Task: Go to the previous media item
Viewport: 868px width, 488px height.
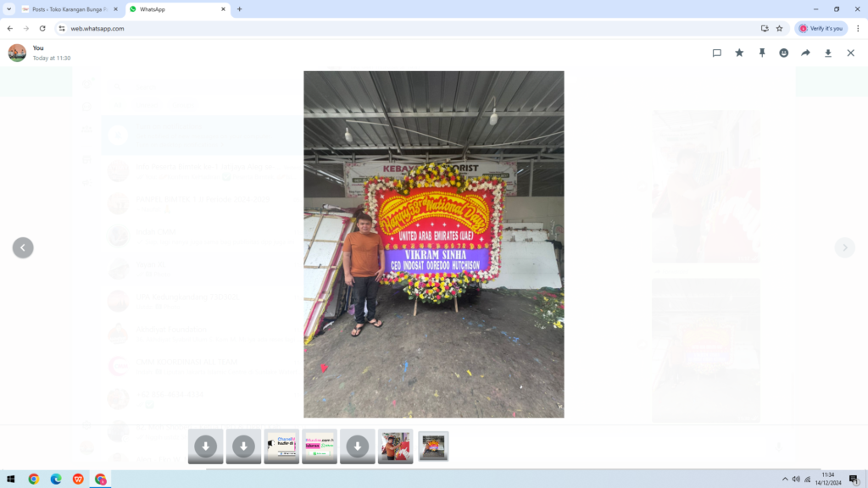Action: 23,247
